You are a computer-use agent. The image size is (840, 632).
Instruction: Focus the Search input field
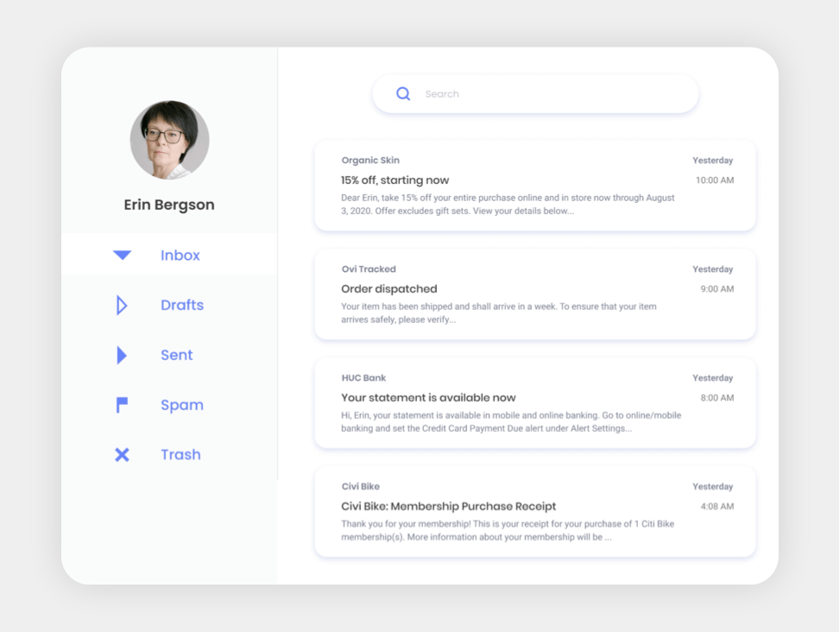535,94
